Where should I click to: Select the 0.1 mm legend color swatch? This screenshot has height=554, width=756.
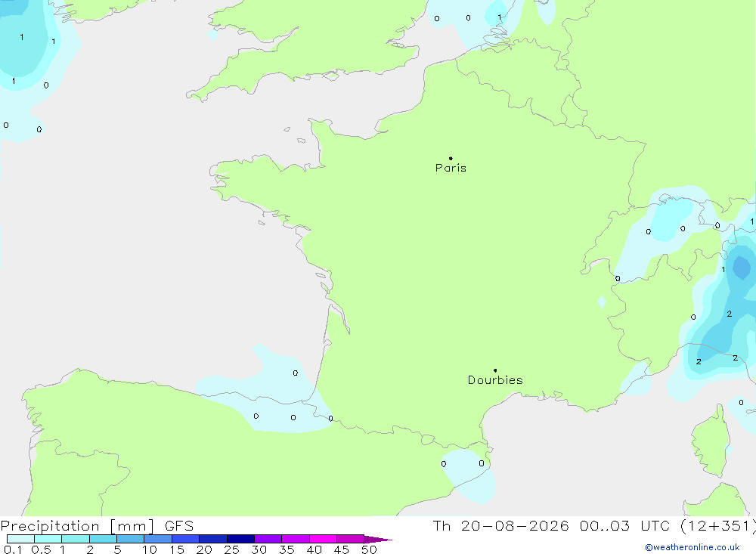20,539
